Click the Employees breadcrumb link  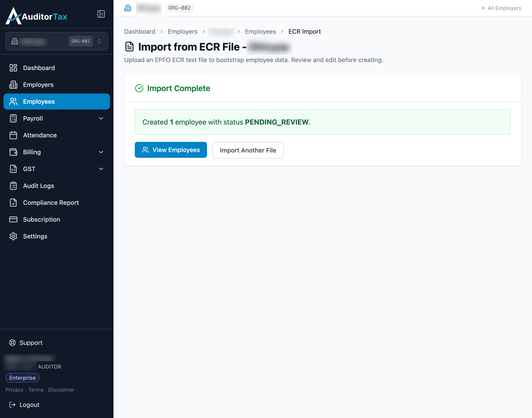(260, 31)
